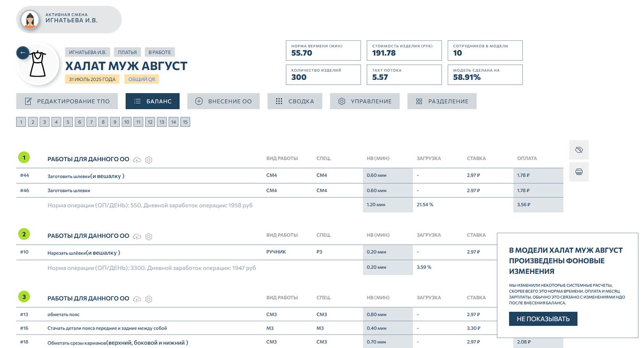The width and height of the screenshot is (644, 348).
Task: Click the Стоимость изделия 191.78 stat card
Action: click(404, 50)
